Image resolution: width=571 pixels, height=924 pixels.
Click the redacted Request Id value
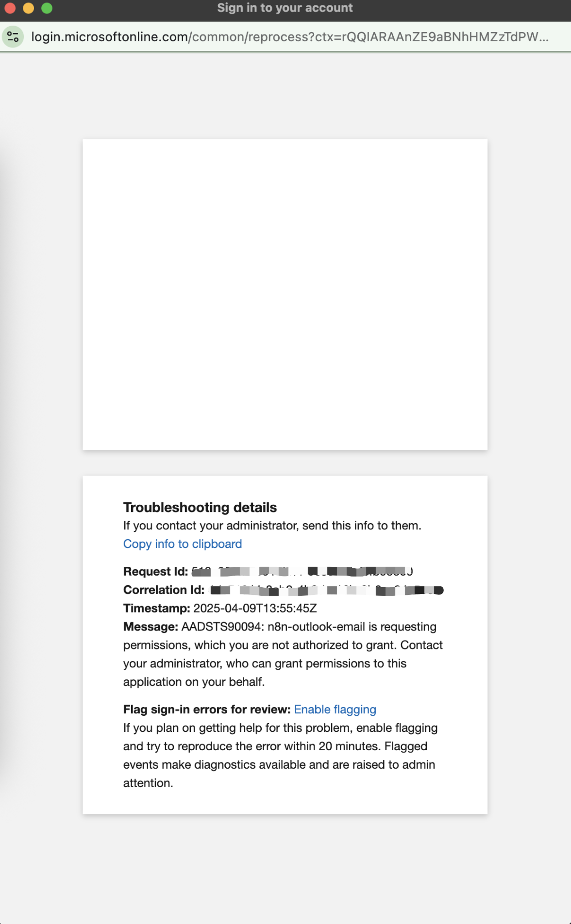point(302,572)
